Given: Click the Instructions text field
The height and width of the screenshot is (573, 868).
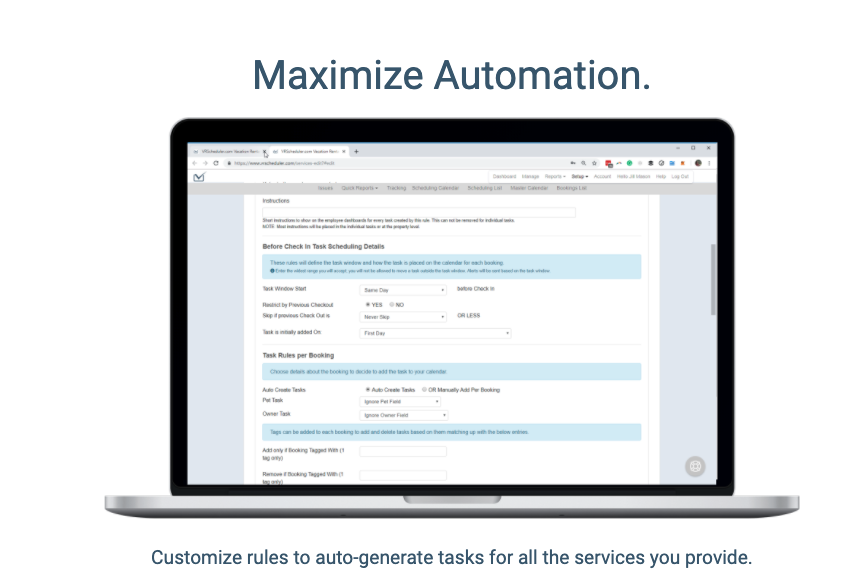Looking at the screenshot, I should pos(418,212).
